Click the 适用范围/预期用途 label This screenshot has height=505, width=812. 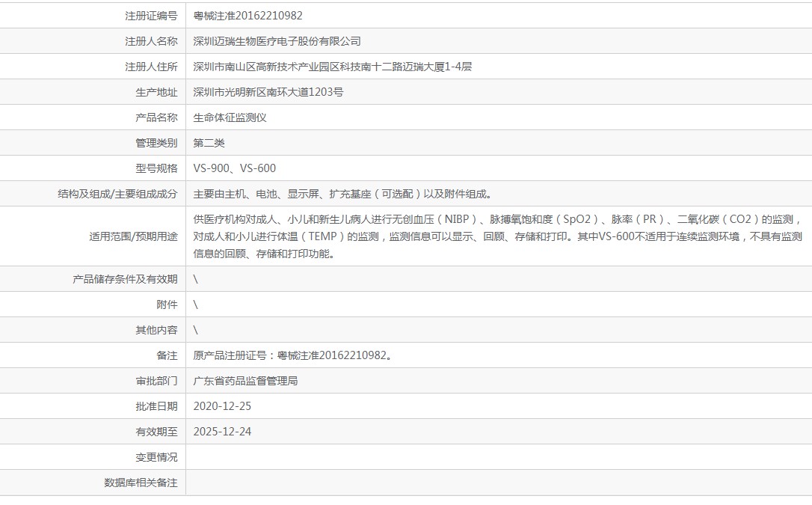[x=133, y=236]
